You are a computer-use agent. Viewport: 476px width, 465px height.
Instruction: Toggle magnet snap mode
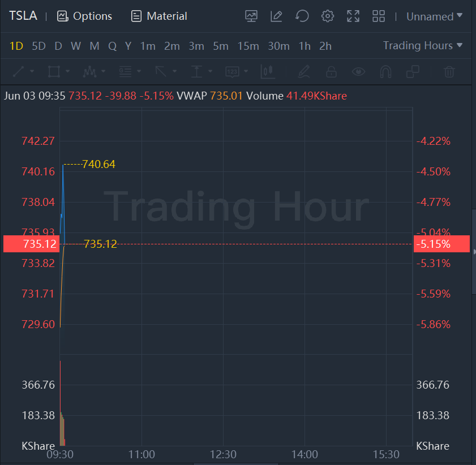(x=385, y=72)
